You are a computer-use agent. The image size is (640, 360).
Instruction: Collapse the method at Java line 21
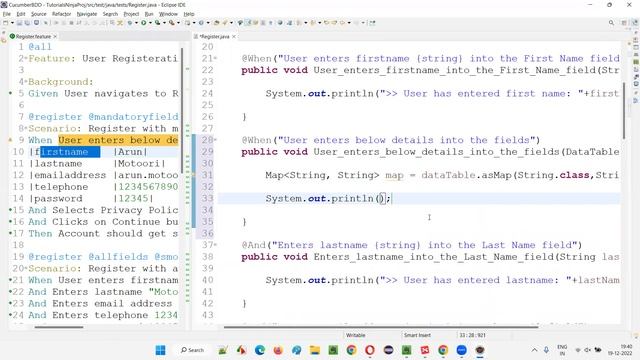tap(216, 59)
